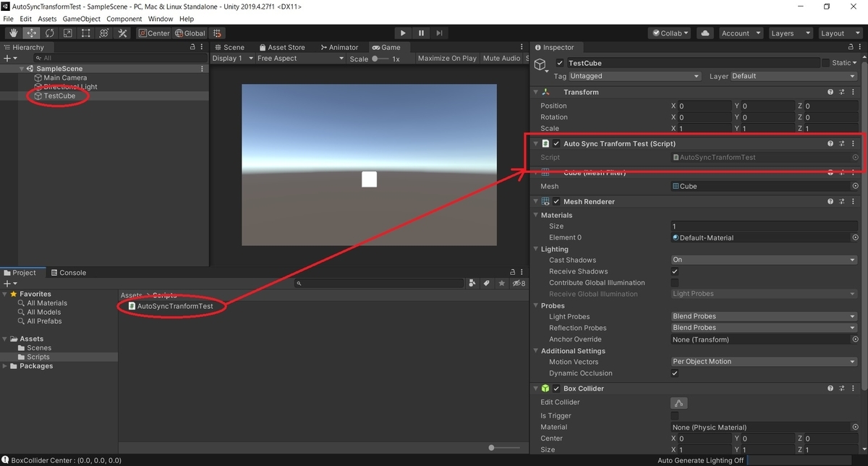This screenshot has height=466, width=868.
Task: Disable the Mesh Renderer component checkbox
Action: [556, 201]
